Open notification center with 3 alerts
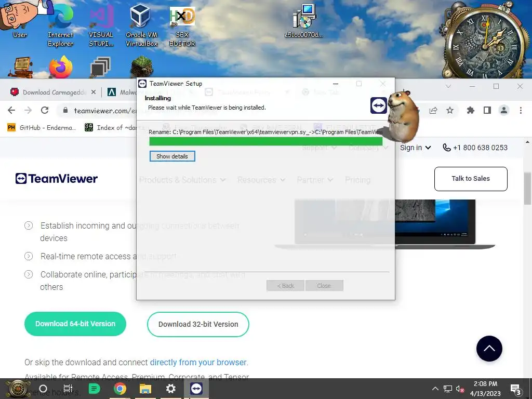532x399 pixels. tap(515, 389)
